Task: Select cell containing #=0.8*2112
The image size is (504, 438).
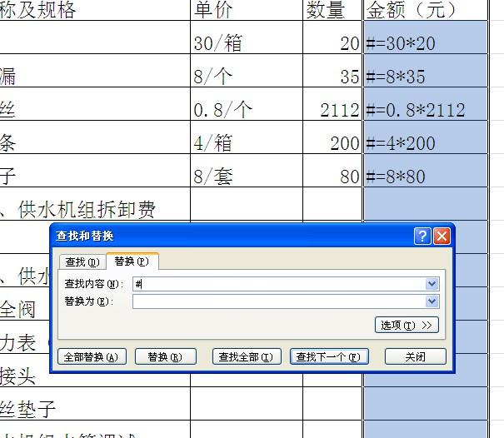Action: click(426, 104)
